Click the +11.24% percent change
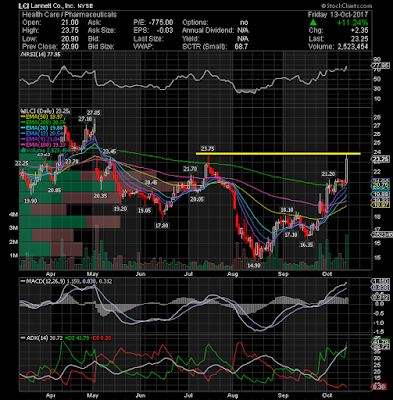The width and height of the screenshot is (393, 400). coord(352,22)
